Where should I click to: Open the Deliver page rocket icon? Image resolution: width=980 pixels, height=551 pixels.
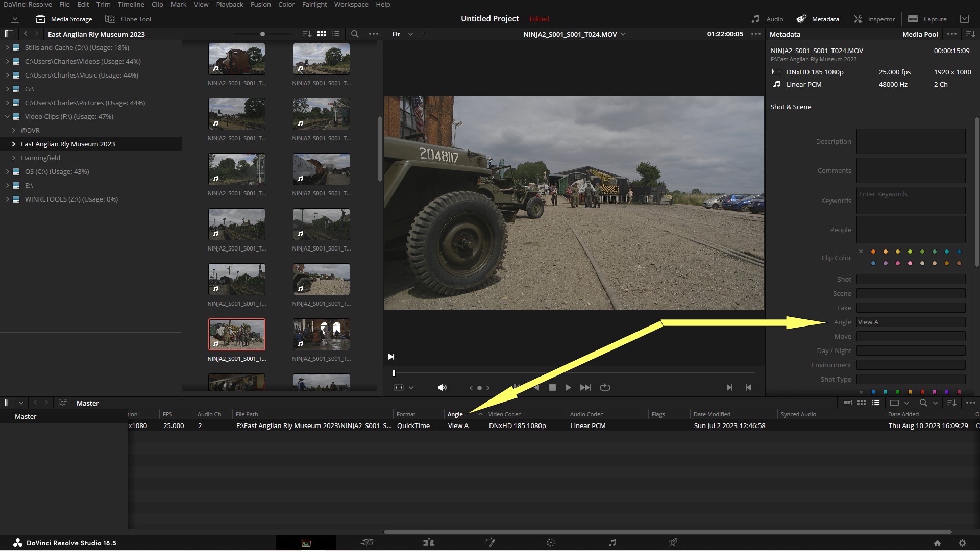point(673,543)
